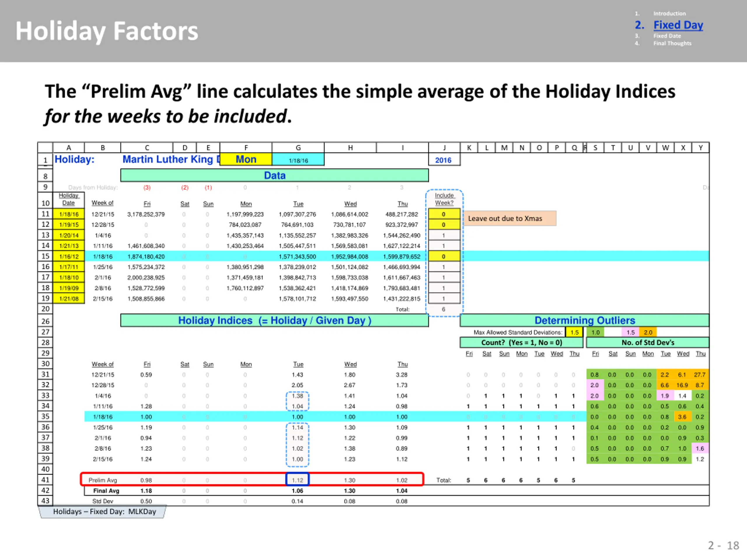Image resolution: width=747 pixels, height=560 pixels.
Task: Click the 2016 year cell
Action: tap(444, 160)
